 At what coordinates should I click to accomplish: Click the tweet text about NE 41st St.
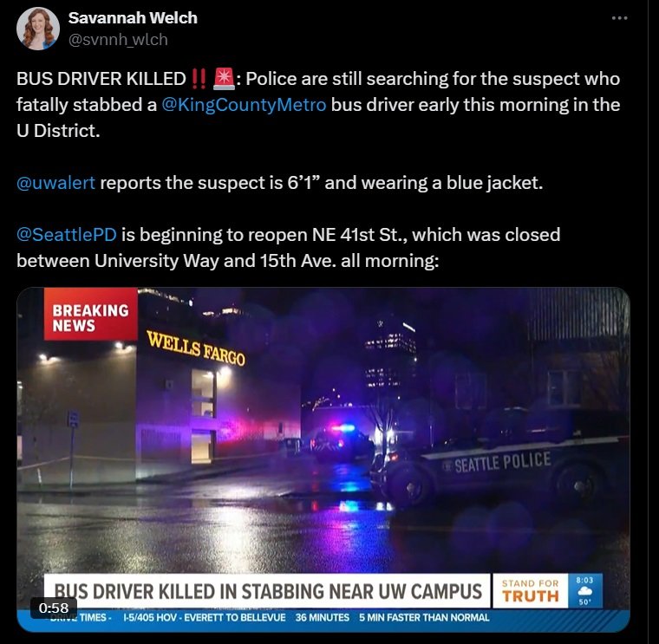[288, 247]
